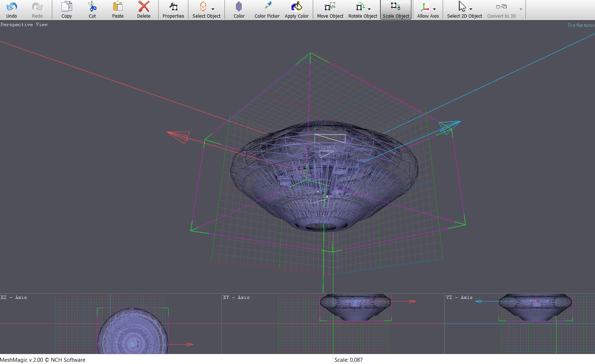This screenshot has width=595, height=364.
Task: Click the Perspective View label
Action: tap(24, 25)
